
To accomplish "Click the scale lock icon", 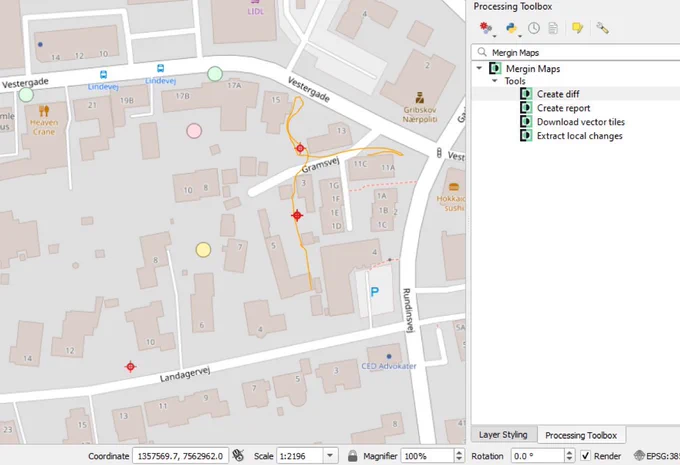I will tap(353, 456).
